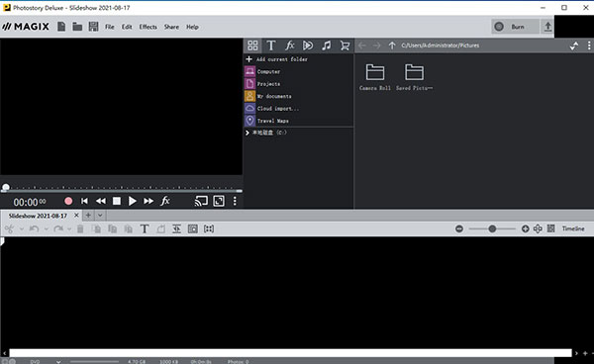Click the scissors cut tool
594x364 pixels.
click(10, 228)
